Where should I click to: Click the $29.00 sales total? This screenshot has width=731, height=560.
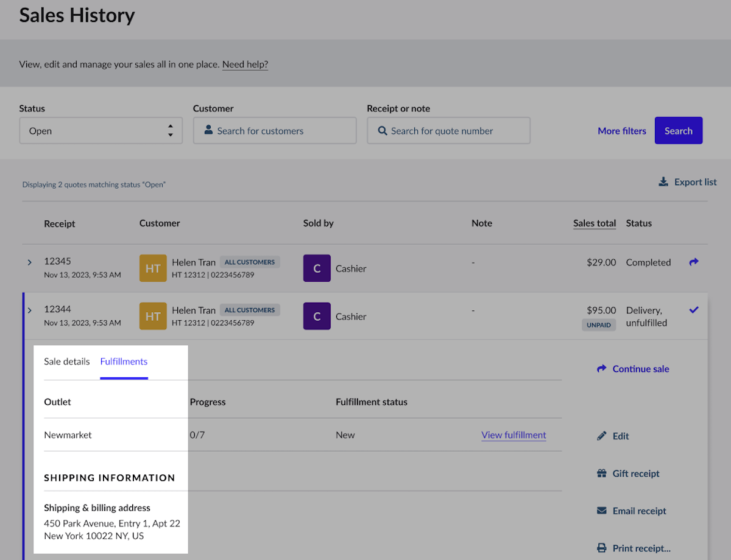point(601,262)
